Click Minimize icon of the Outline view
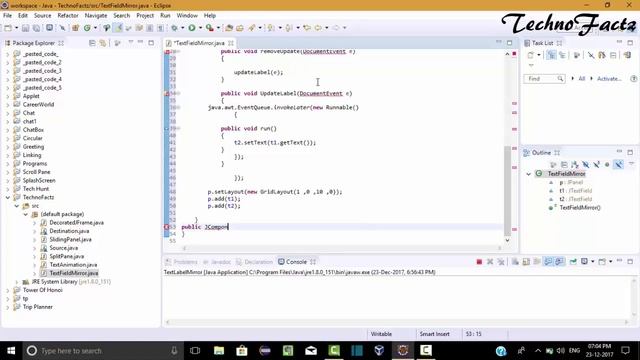640x360 pixels. [x=619, y=152]
